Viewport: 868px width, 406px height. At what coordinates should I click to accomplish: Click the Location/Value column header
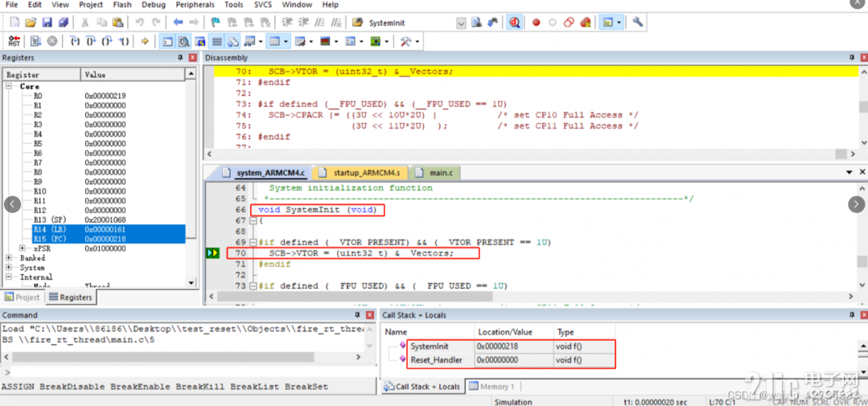coord(514,332)
